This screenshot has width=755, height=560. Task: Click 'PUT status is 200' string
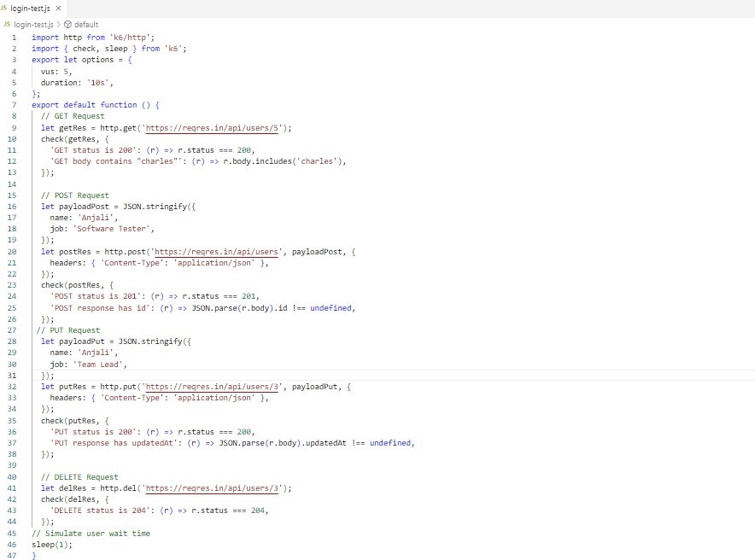coord(93,432)
